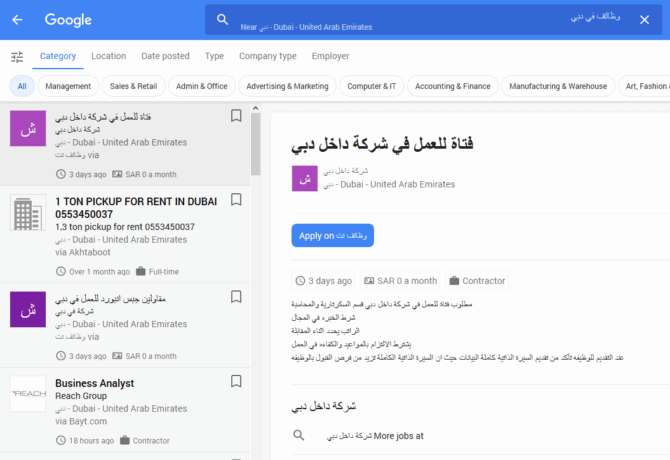Choose the Accounting & Finance chip
The image size is (670, 460).
[x=452, y=86]
